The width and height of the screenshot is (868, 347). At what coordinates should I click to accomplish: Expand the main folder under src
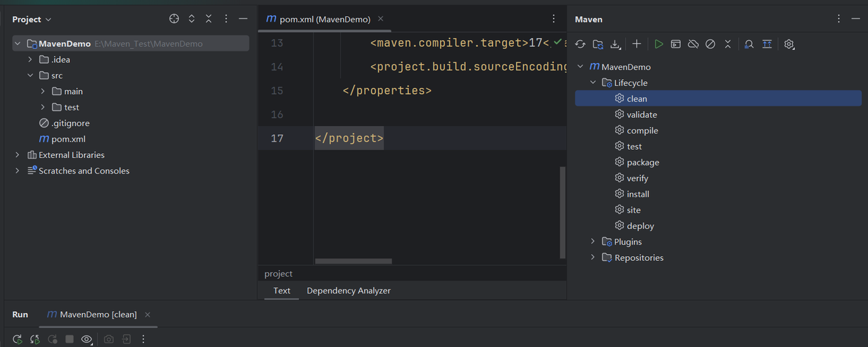[x=43, y=91]
